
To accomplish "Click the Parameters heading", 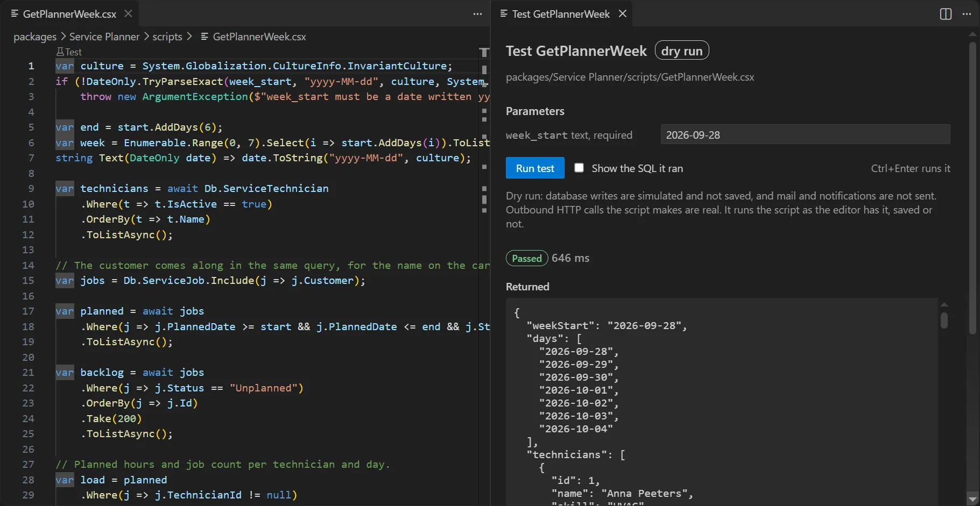I will (535, 111).
